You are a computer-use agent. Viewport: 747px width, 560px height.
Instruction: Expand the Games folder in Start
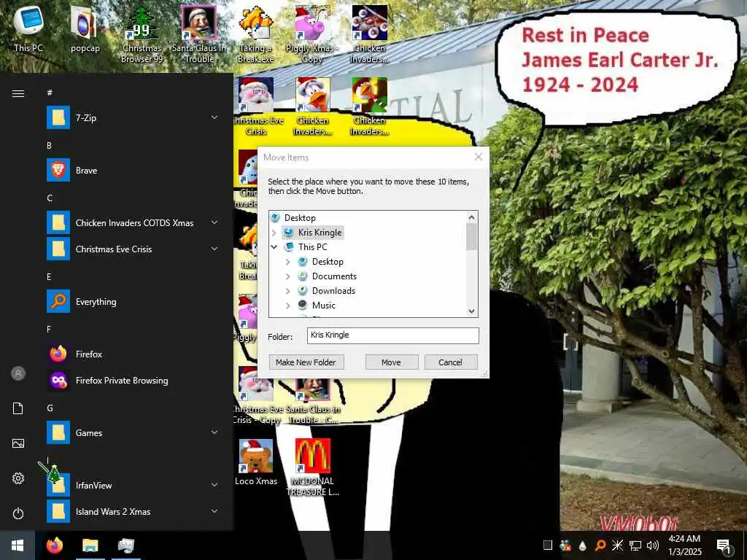tap(215, 432)
